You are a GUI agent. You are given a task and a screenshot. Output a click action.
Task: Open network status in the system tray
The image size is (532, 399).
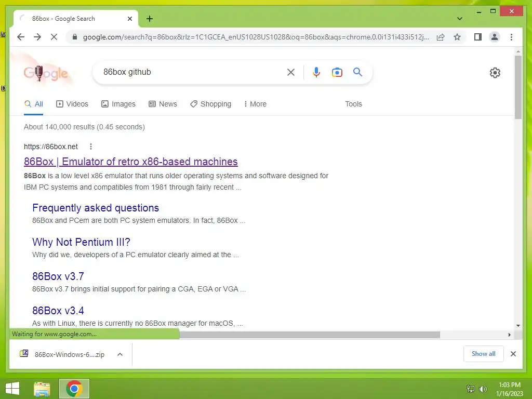click(x=471, y=389)
